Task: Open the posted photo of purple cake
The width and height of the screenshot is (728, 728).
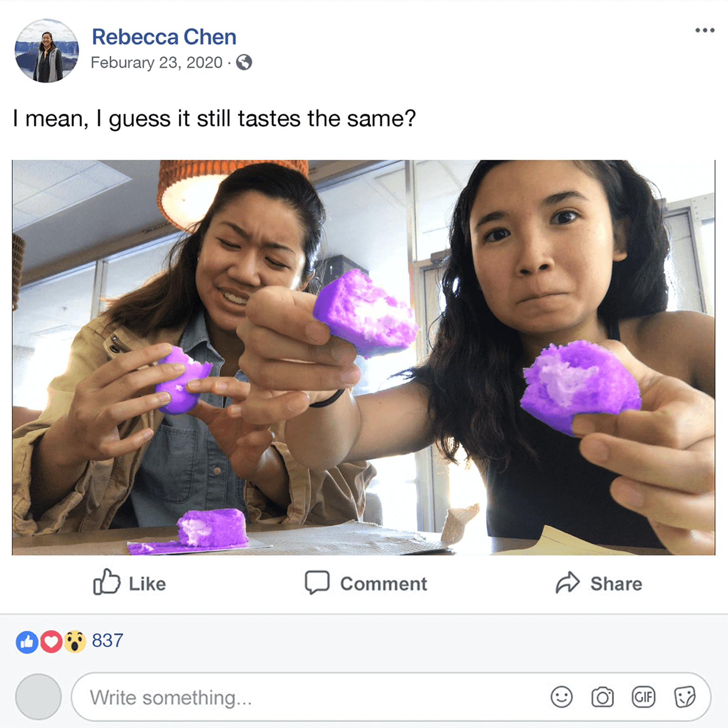Action: coord(363,357)
